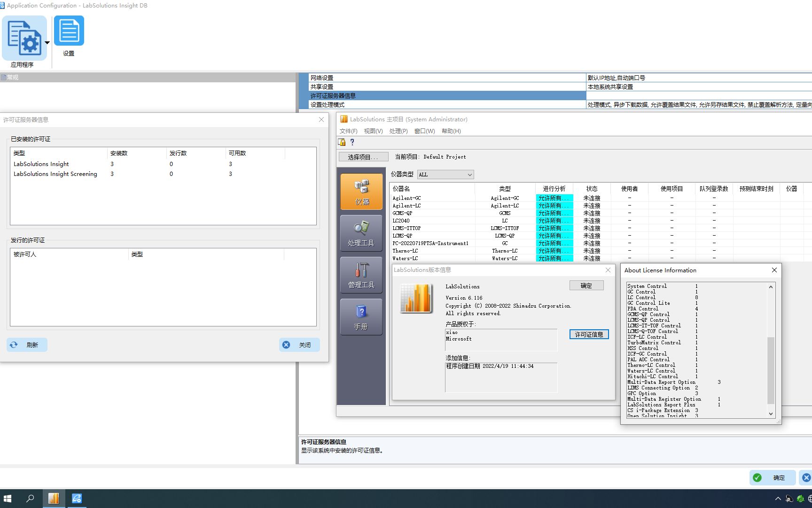Click the 许可证信息 button
The width and height of the screenshot is (812, 508).
click(x=589, y=334)
